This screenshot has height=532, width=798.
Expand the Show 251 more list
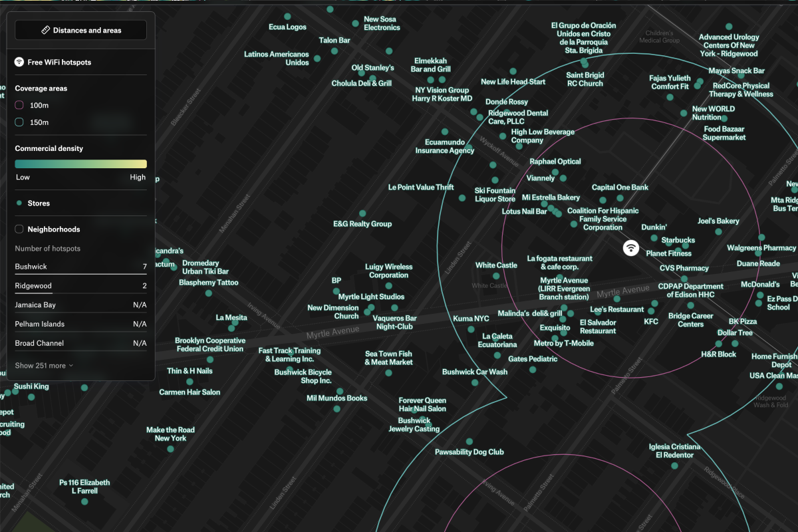tap(44, 366)
